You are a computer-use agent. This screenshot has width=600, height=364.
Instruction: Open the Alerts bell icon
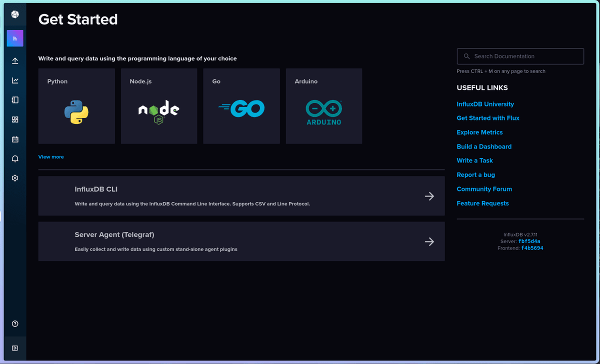coord(15,158)
